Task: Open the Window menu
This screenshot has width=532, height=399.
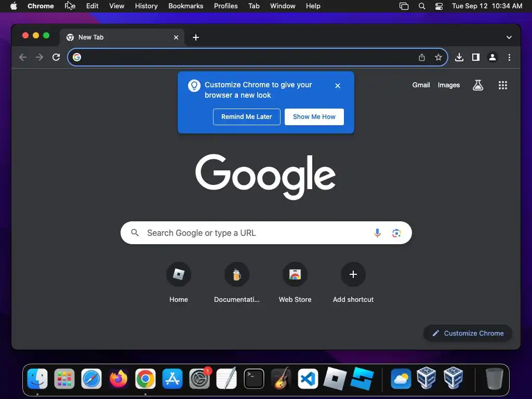Action: tap(283, 6)
